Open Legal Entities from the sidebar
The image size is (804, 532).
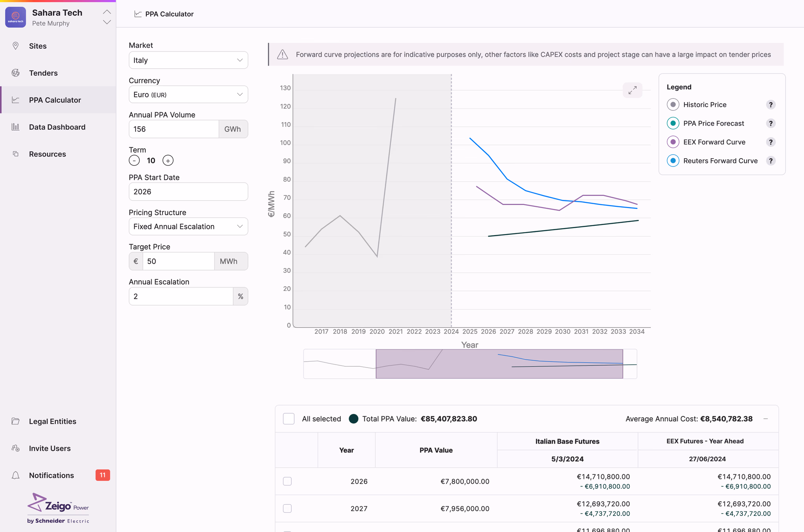click(58, 421)
